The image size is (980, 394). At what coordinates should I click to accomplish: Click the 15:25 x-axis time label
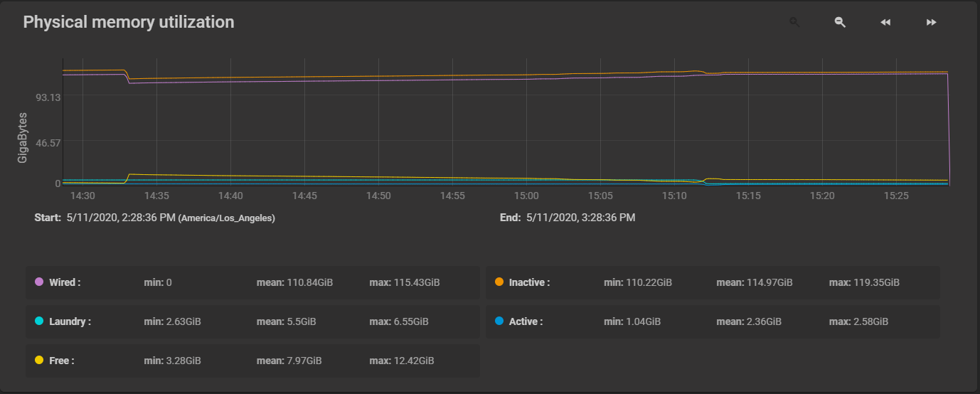click(x=896, y=195)
